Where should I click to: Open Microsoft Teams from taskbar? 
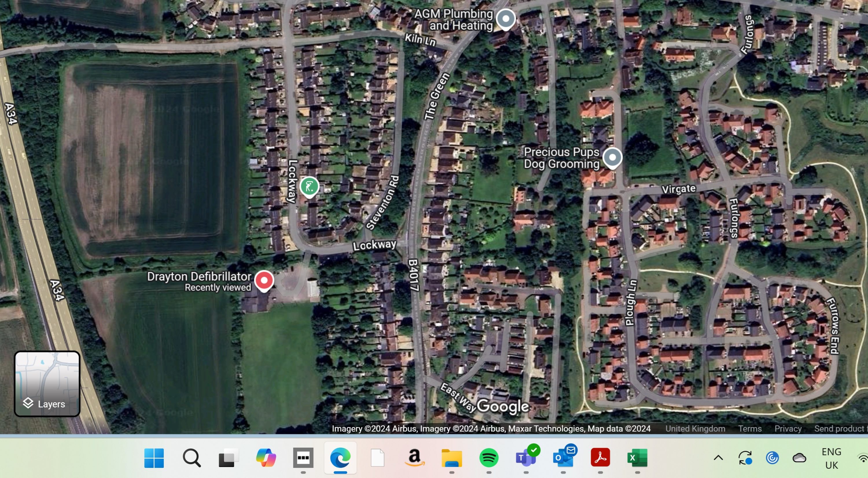click(526, 458)
